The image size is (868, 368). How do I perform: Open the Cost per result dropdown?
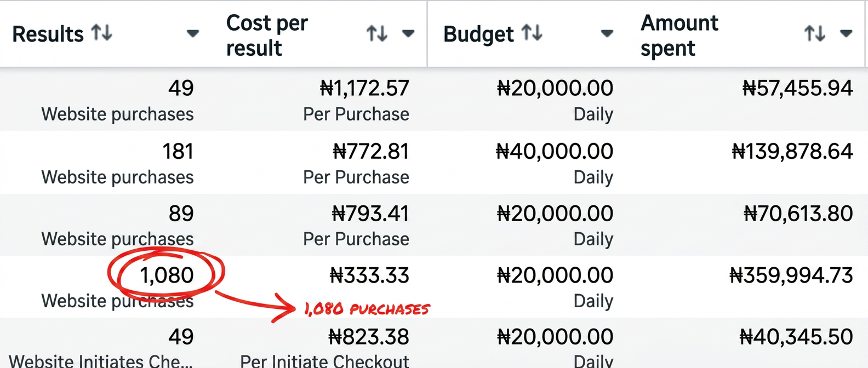coord(408,33)
